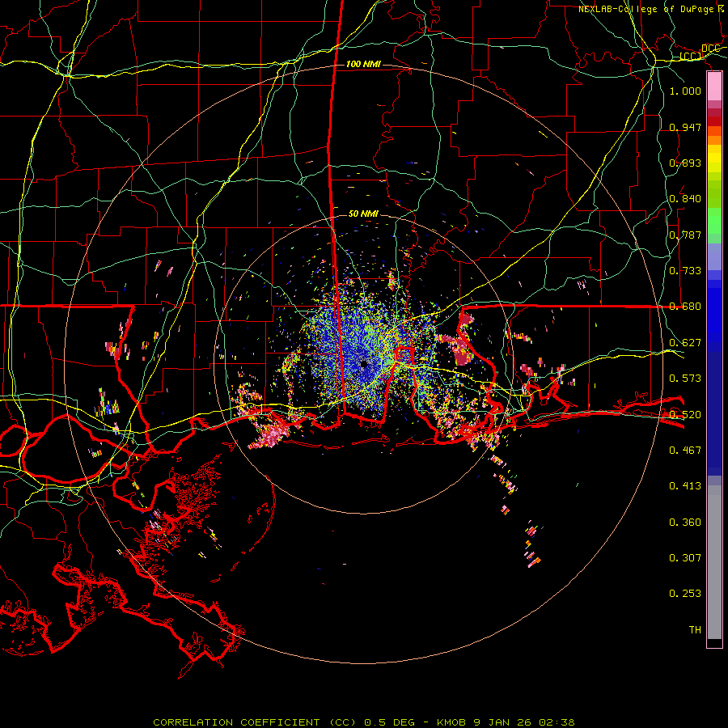Pick the gray swatch in the color bar
This screenshot has height=728, width=728.
(x=714, y=562)
